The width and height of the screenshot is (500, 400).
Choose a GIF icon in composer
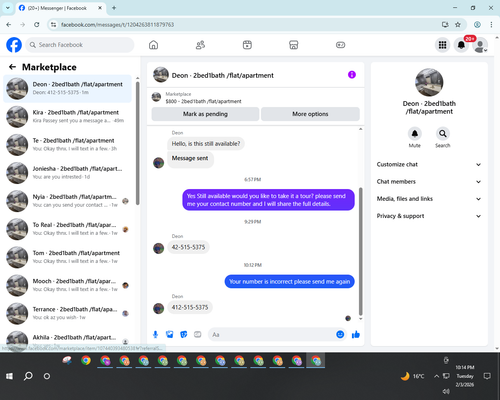[198, 334]
